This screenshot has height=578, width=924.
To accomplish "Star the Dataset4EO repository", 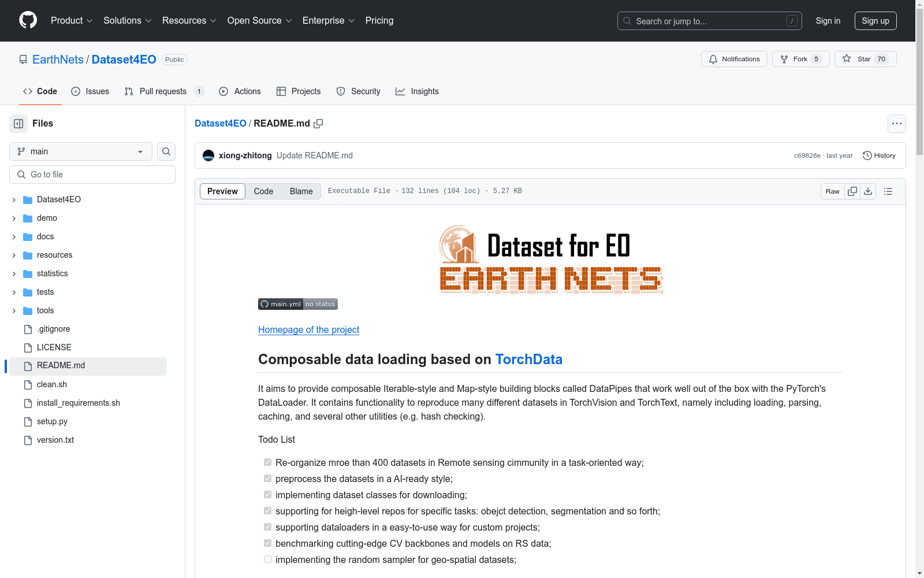I will point(865,59).
